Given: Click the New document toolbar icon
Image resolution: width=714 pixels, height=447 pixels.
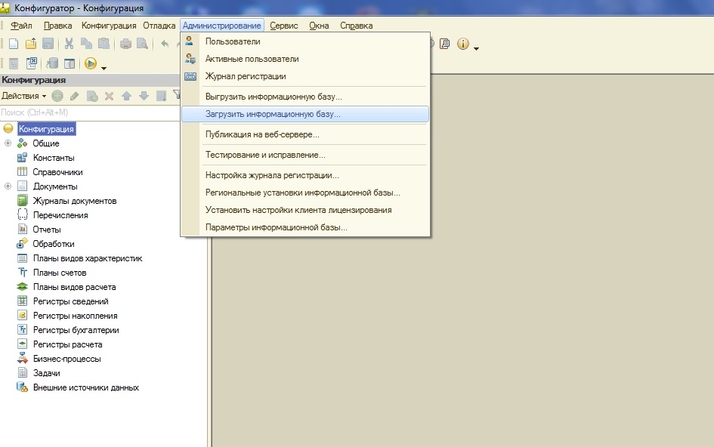Looking at the screenshot, I should click(14, 44).
